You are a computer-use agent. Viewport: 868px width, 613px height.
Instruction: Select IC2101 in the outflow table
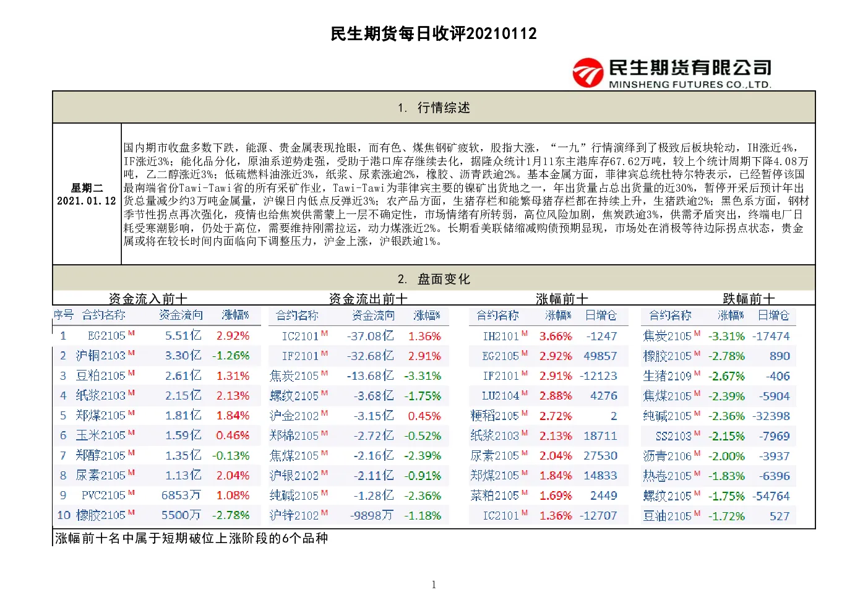point(300,337)
